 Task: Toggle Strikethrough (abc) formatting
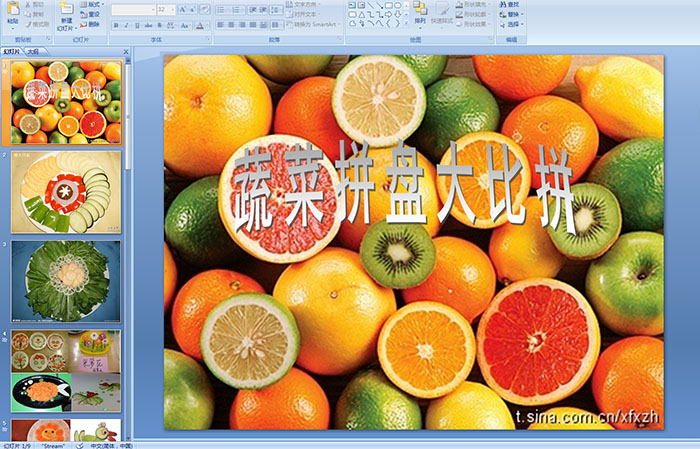coord(149,25)
